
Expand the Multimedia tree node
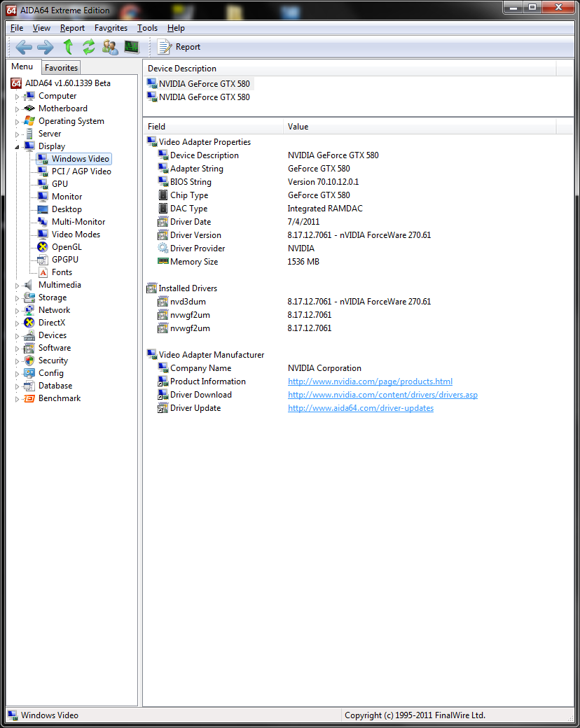18,286
